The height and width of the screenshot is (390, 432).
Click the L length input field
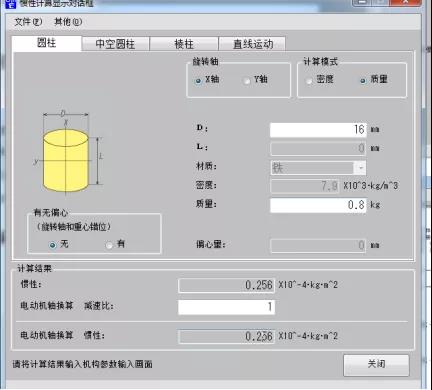click(318, 148)
